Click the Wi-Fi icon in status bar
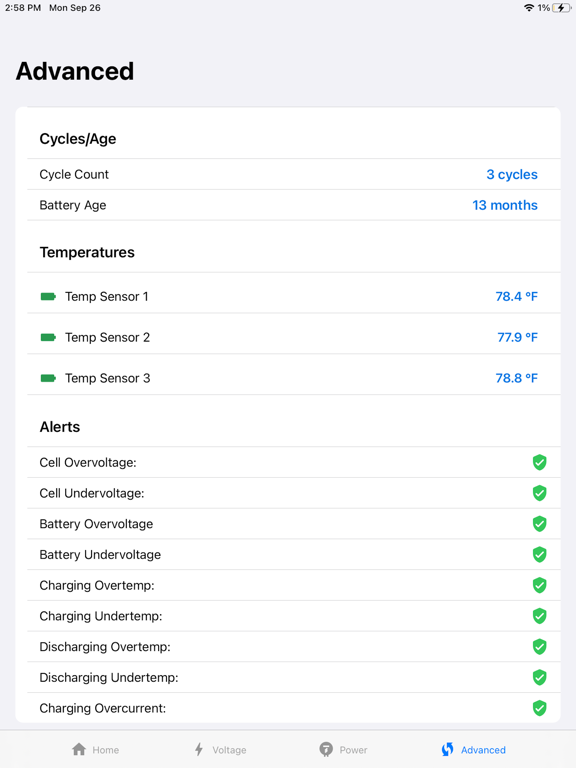 point(529,8)
